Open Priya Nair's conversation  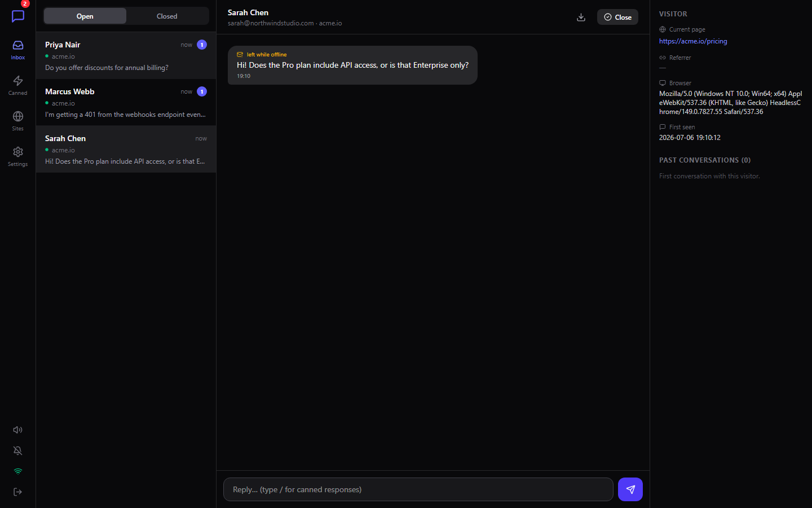[x=126, y=55]
